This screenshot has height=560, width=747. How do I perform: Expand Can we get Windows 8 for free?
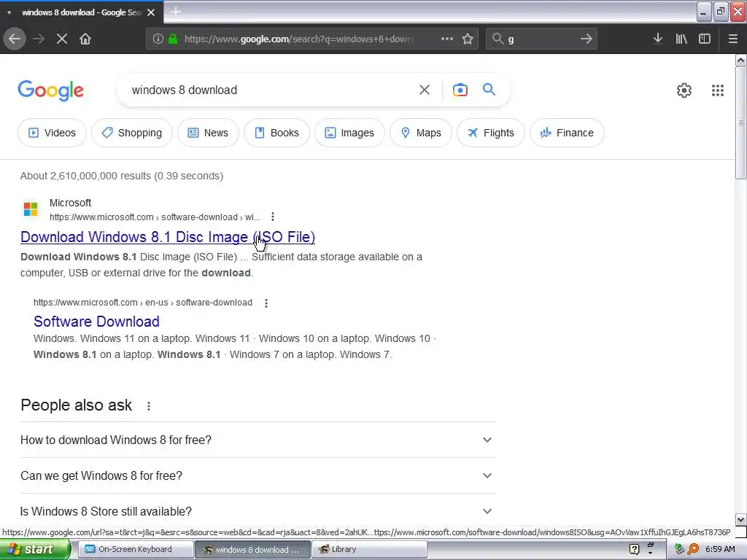[x=258, y=475]
